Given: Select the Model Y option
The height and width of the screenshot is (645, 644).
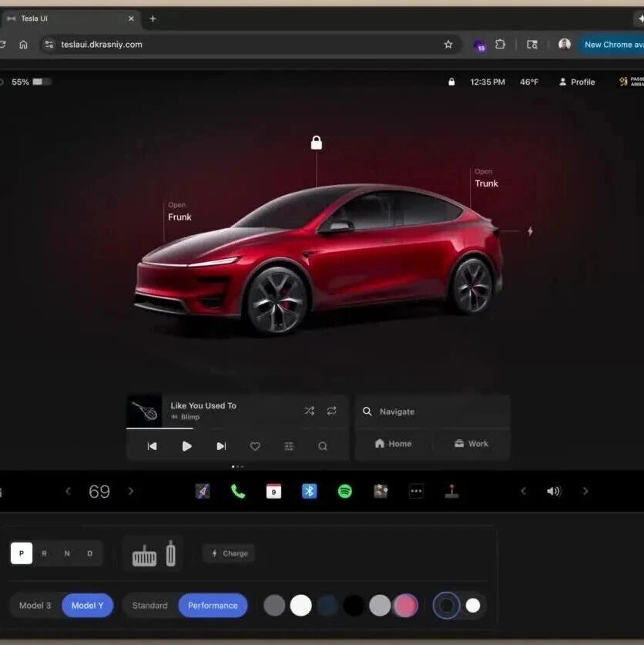Looking at the screenshot, I should [x=87, y=606].
